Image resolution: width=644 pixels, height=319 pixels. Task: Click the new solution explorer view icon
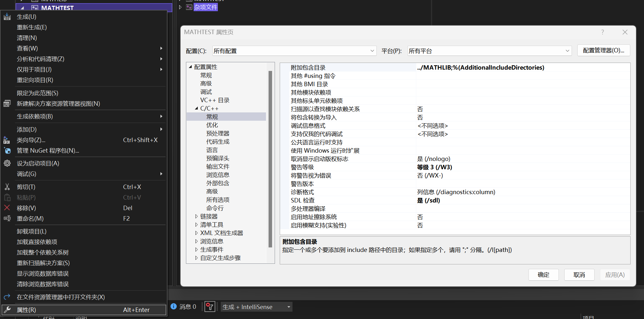coord(7,103)
